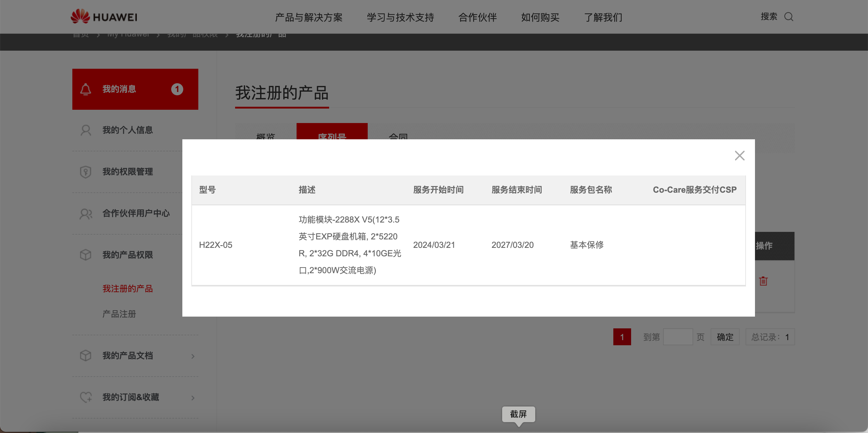
Task: Click the partner users icon
Action: pyautogui.click(x=86, y=213)
